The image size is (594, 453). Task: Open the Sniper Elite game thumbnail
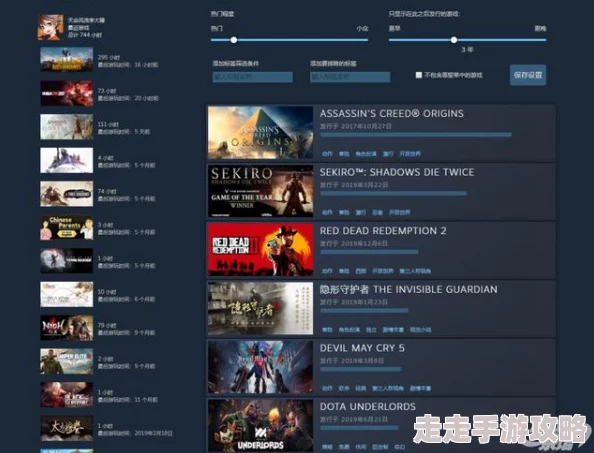point(67,361)
